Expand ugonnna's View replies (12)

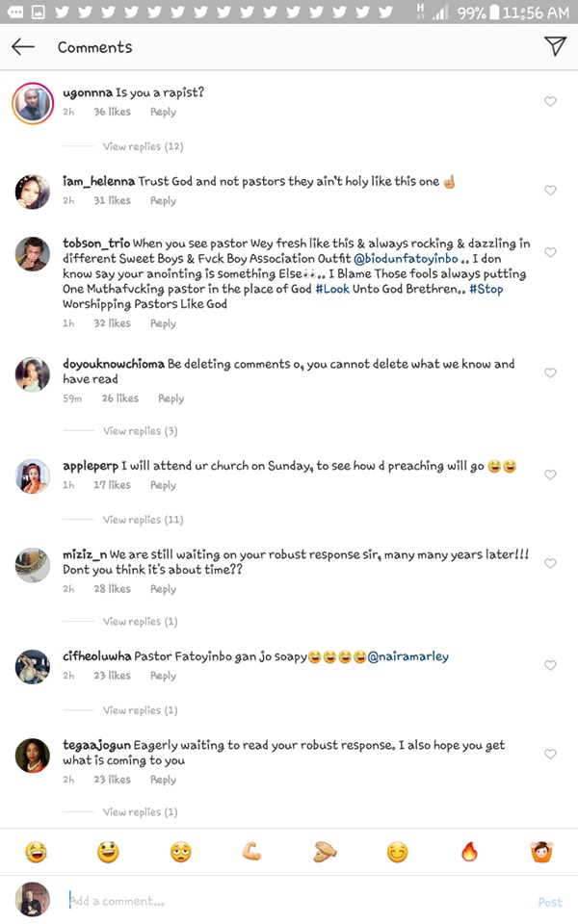point(143,147)
